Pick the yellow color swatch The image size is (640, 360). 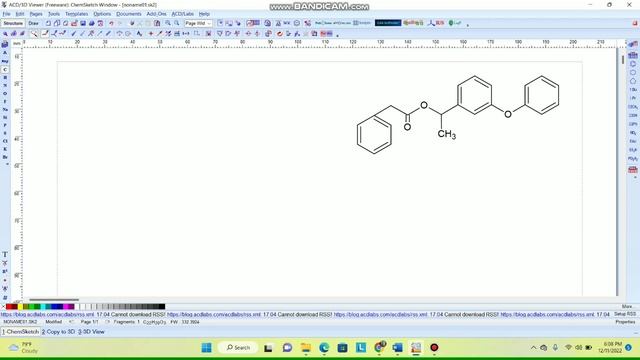pos(20,307)
